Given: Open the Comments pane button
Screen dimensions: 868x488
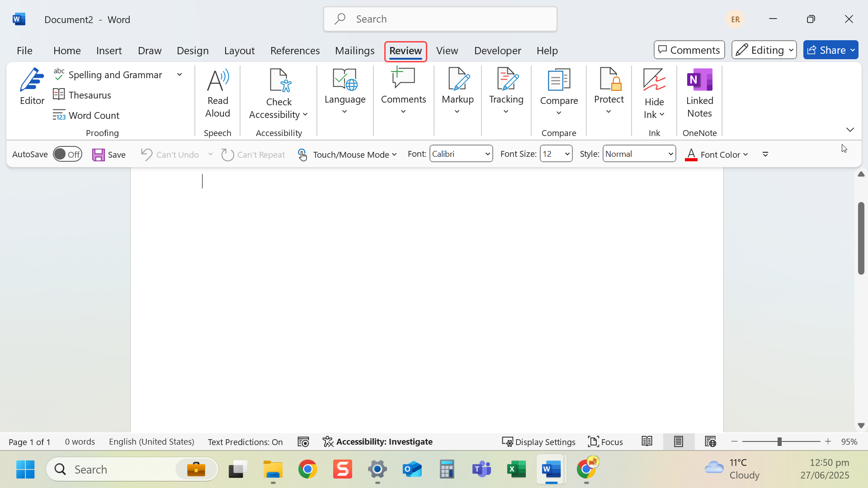Looking at the screenshot, I should pos(689,50).
